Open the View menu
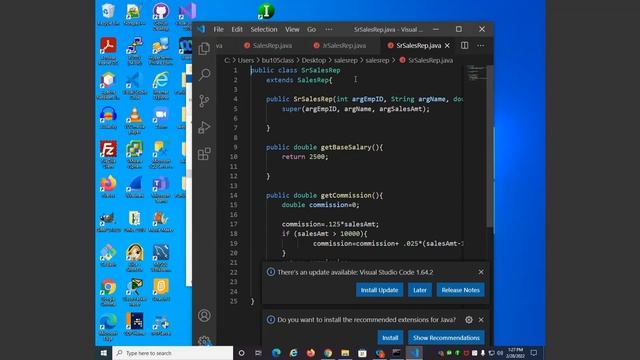The height and width of the screenshot is (360, 640). pos(292,29)
